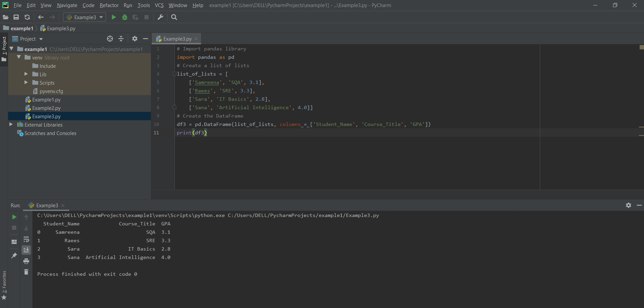Start debugging with the bug icon

click(125, 17)
